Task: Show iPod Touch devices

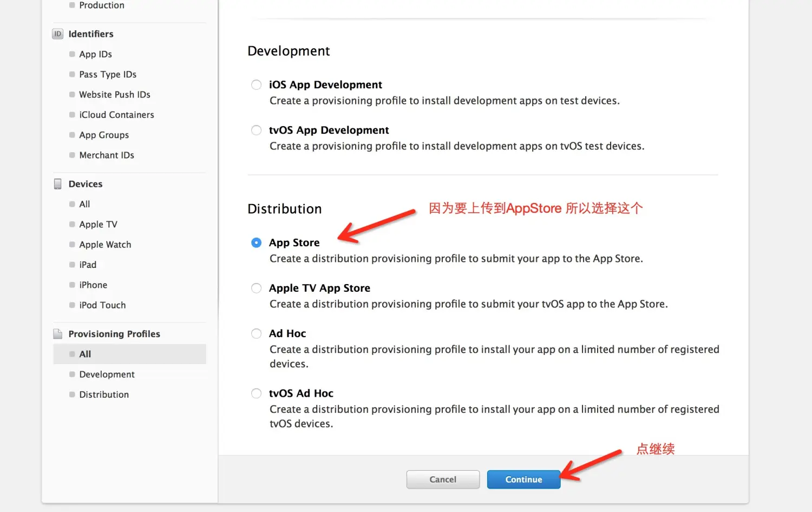Action: pos(102,305)
